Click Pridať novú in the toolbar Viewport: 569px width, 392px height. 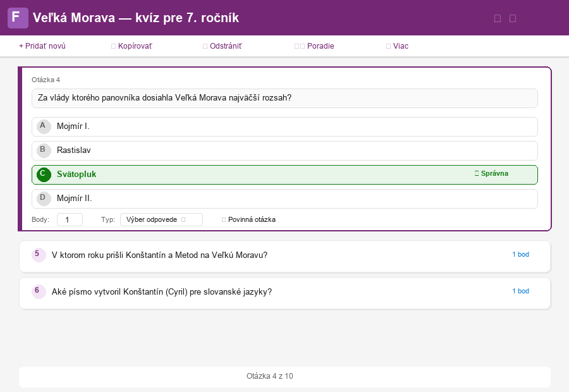click(42, 46)
